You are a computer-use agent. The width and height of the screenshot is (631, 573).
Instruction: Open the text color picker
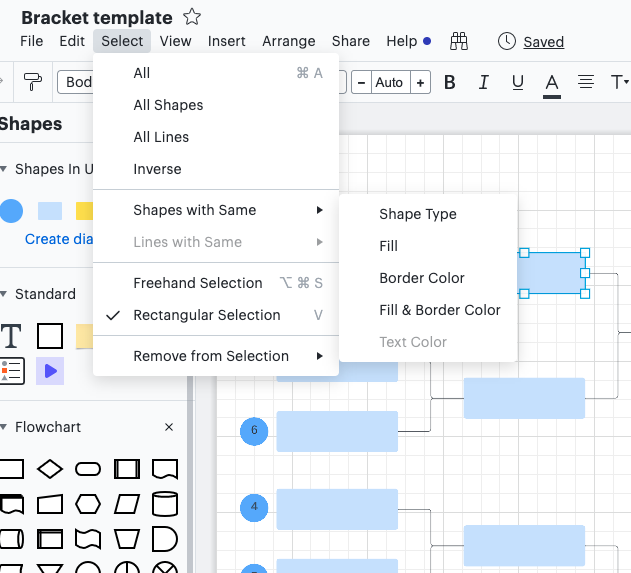tap(551, 83)
